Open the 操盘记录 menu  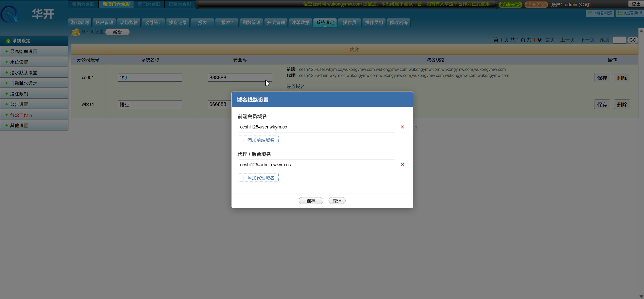coord(178,23)
